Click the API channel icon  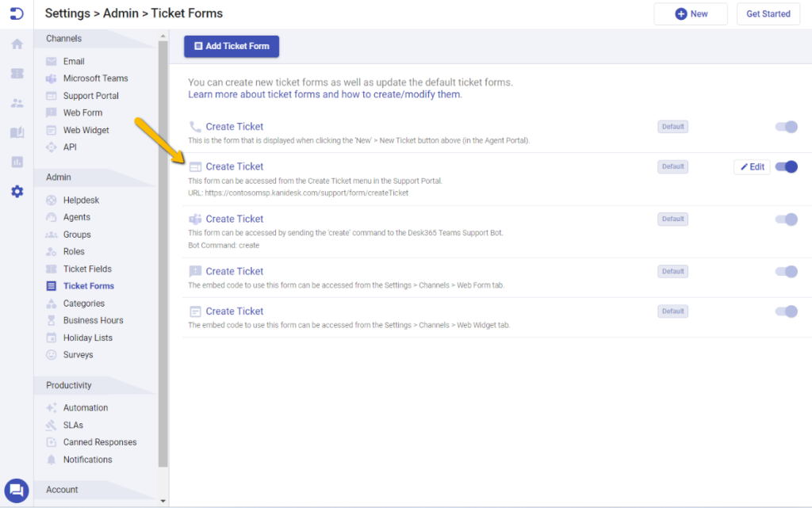pos(52,147)
